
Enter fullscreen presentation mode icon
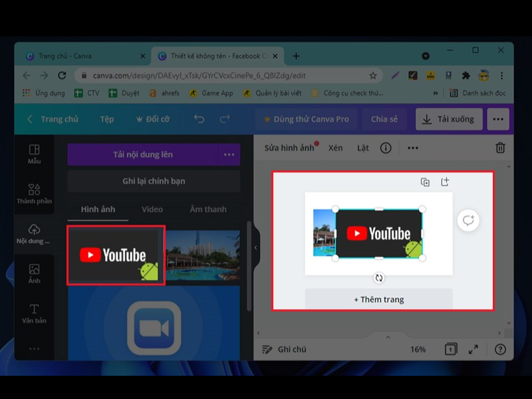[473, 349]
